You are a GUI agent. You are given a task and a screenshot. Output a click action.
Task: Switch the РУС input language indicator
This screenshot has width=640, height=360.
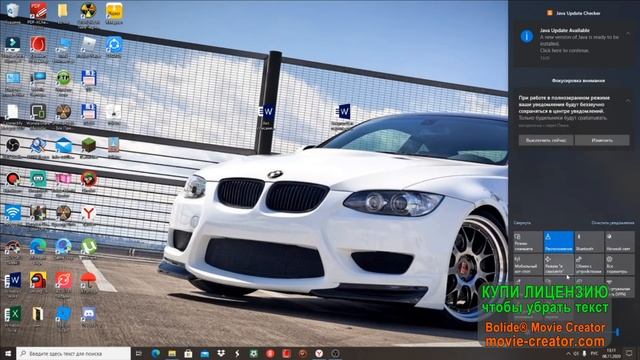coord(594,353)
